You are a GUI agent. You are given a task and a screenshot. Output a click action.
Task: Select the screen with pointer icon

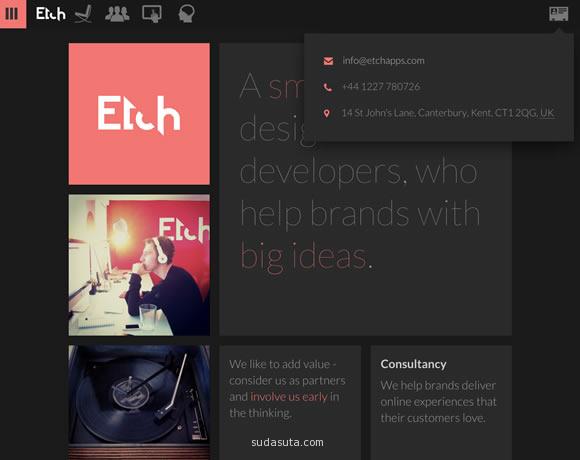click(152, 14)
